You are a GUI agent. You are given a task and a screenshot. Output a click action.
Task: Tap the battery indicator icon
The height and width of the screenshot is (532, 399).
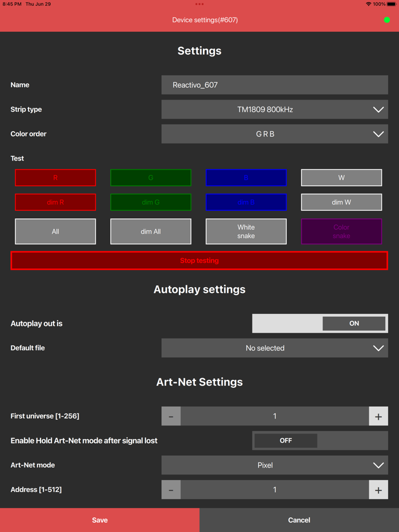(392, 4)
